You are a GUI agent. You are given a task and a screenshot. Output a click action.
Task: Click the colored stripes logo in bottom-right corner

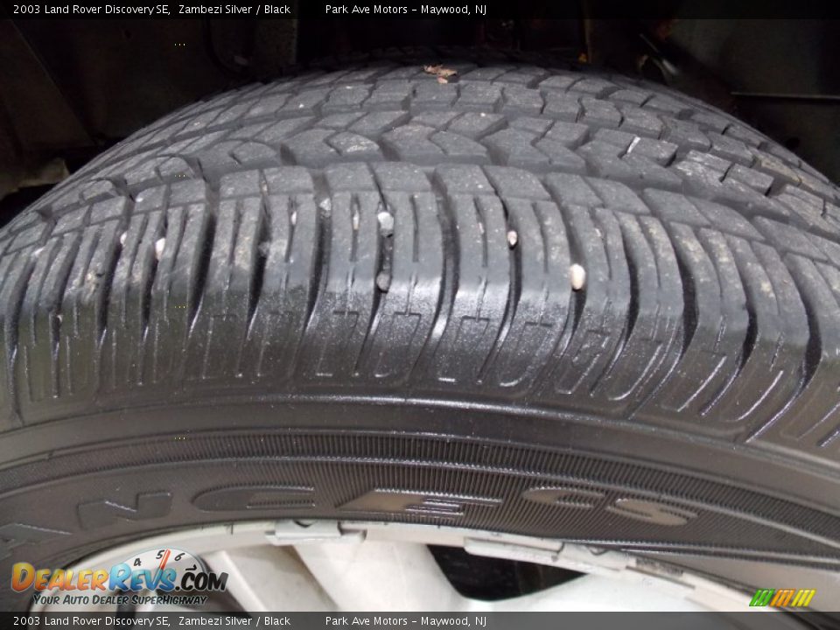[781, 598]
